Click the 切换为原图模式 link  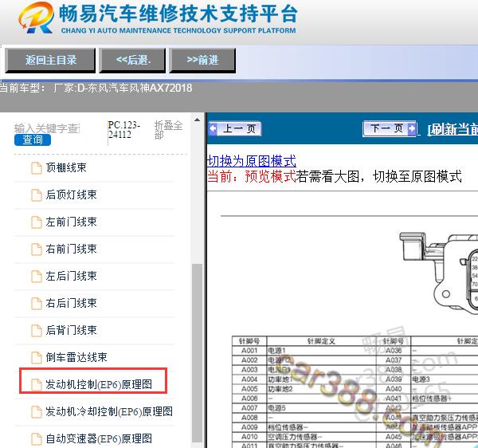[252, 161]
